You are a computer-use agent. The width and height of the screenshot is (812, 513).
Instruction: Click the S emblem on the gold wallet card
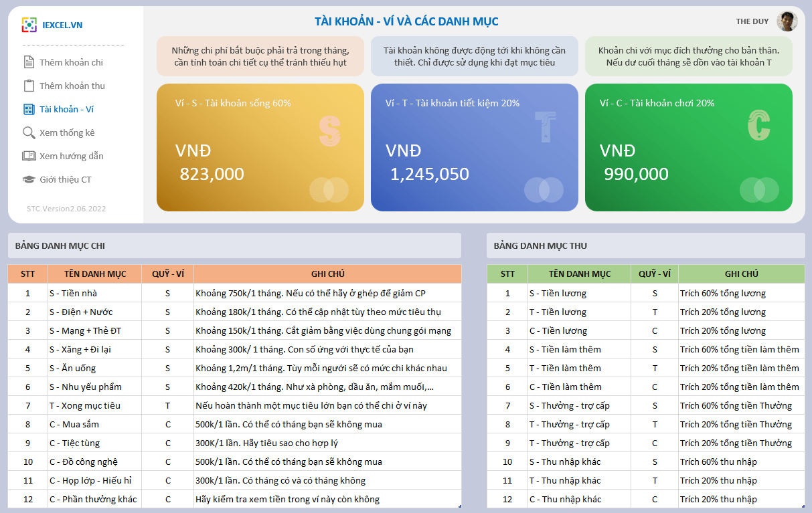[x=330, y=130]
